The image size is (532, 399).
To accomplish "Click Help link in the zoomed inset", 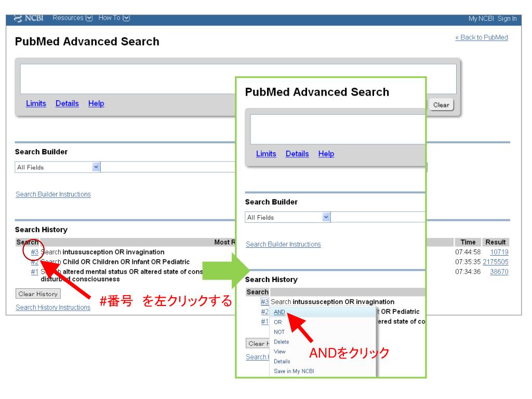I will [326, 154].
